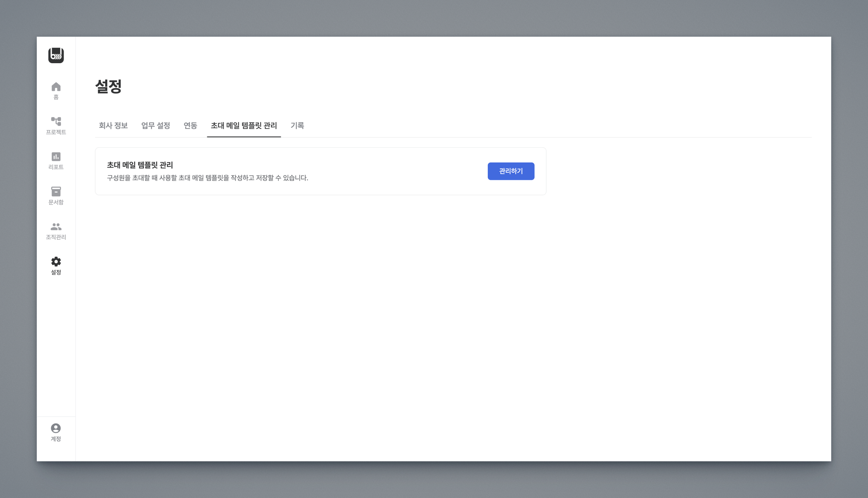This screenshot has width=868, height=498.
Task: Click the 조직관리 text label in sidebar
Action: point(56,237)
